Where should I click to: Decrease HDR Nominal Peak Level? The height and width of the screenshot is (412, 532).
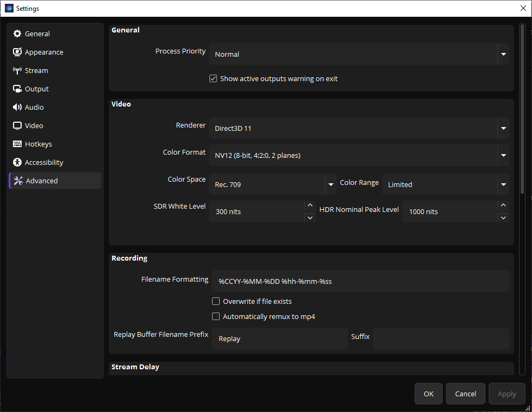click(503, 218)
